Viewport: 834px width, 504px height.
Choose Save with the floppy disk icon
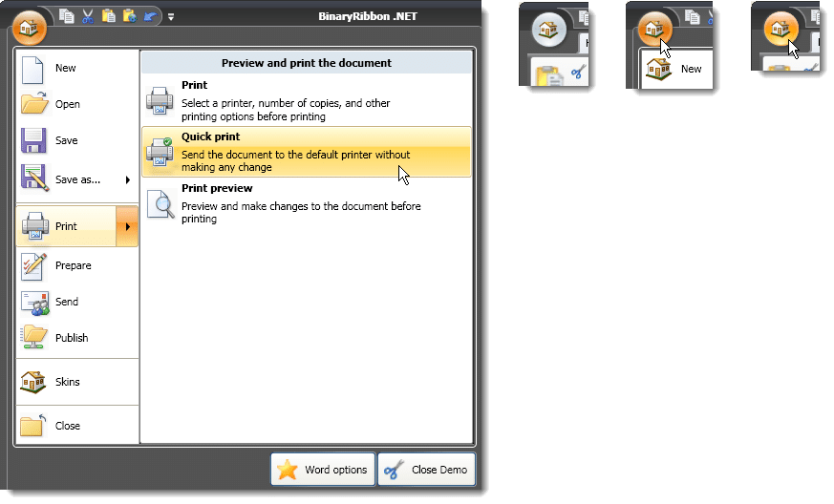pyautogui.click(x=77, y=140)
